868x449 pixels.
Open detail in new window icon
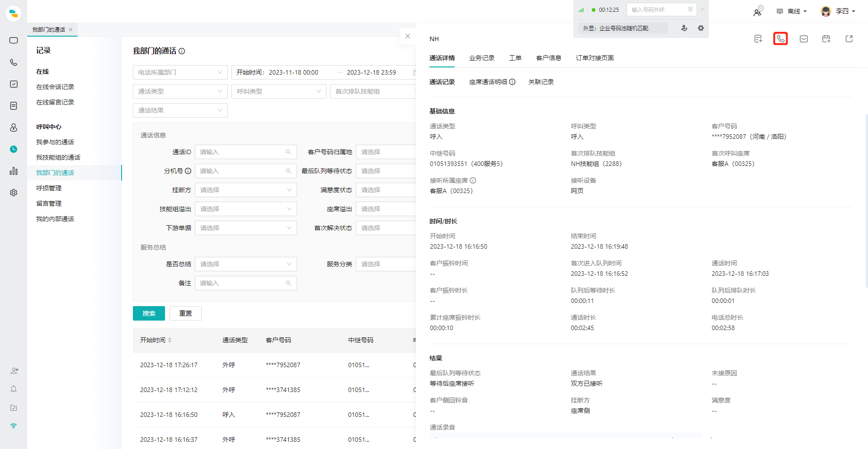tap(849, 39)
